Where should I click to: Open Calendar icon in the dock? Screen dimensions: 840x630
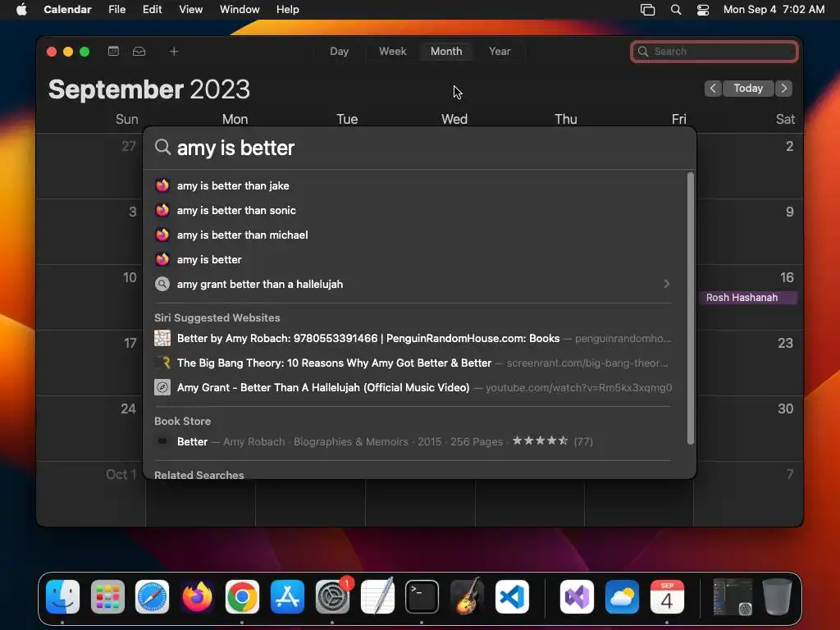(666, 596)
